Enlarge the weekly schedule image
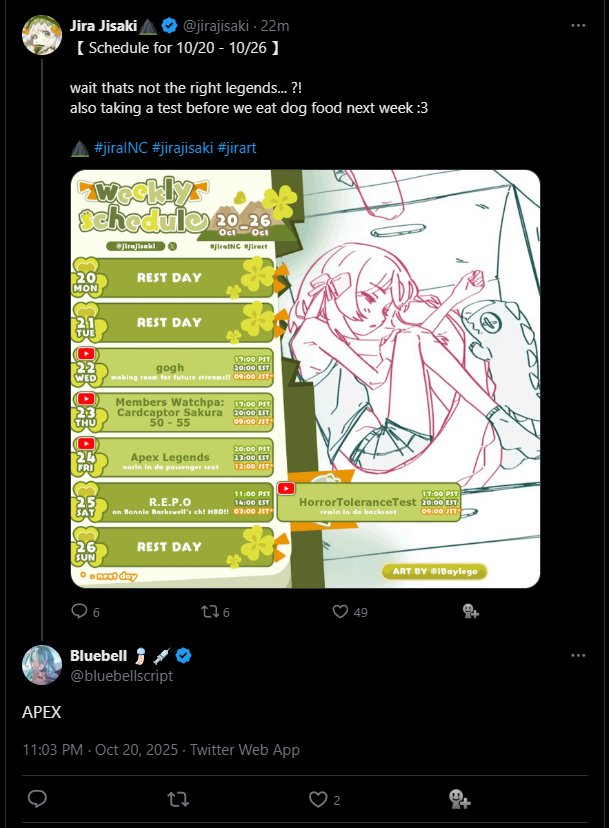The height and width of the screenshot is (828, 609). pyautogui.click(x=305, y=379)
